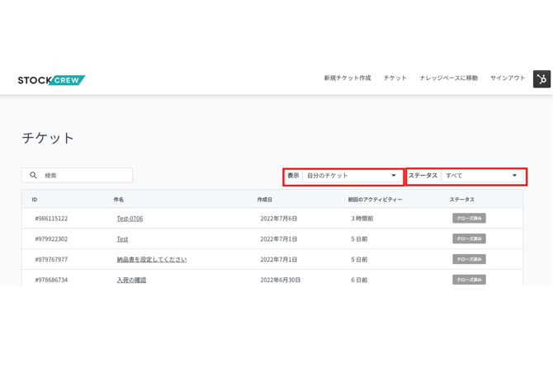This screenshot has width=553, height=392.
Task: Go to ナレッジベースに移動
Action: coord(449,78)
